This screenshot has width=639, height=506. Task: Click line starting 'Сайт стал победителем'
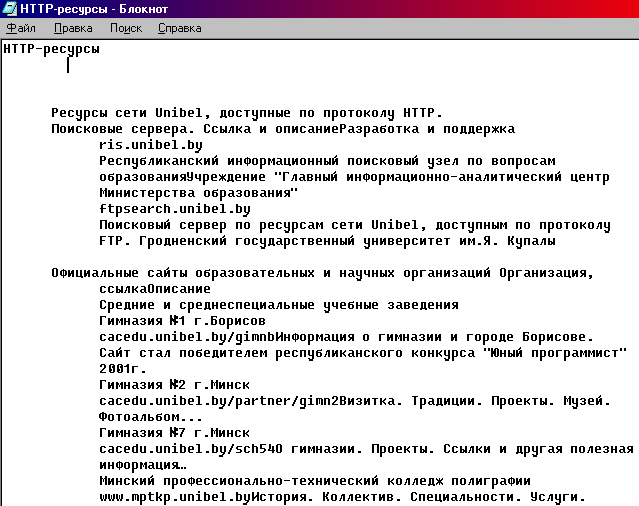click(x=363, y=353)
